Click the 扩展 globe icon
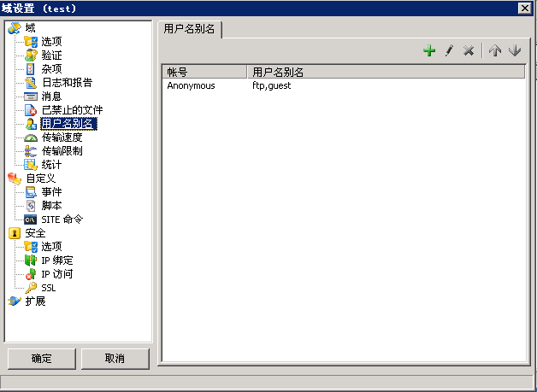The width and height of the screenshot is (537, 392). pos(15,301)
